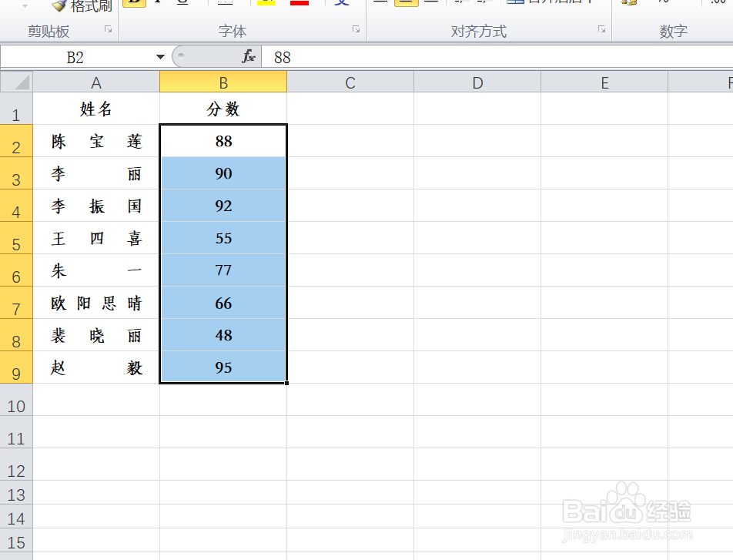Select row 9 header
The image size is (733, 560).
[x=16, y=367]
